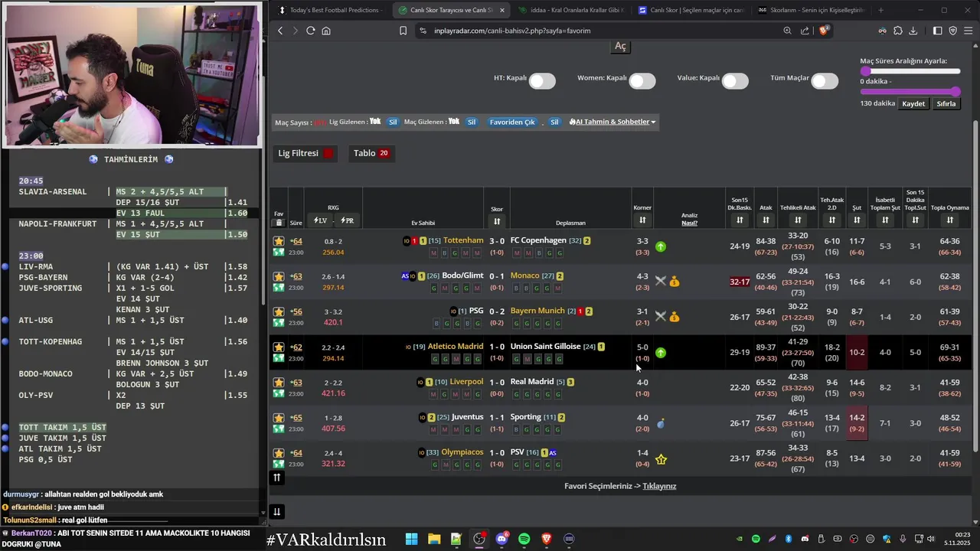Bookmark this page in address bar

pyautogui.click(x=403, y=31)
